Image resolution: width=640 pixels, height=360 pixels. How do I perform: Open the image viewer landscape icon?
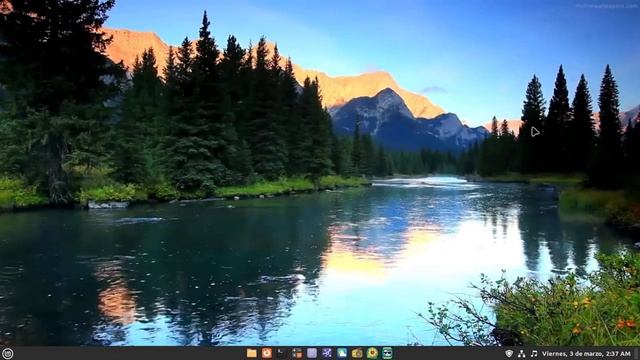342,353
